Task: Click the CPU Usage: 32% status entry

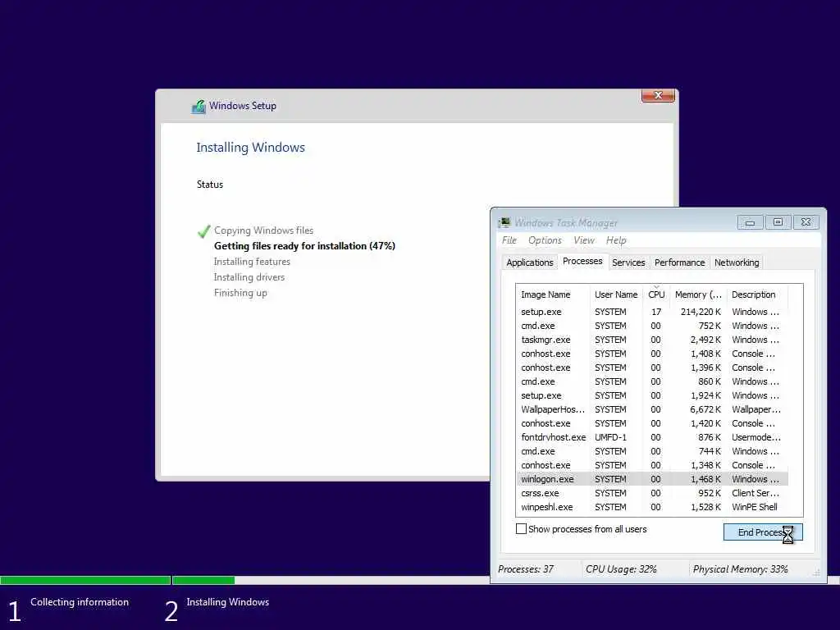Action: [621, 569]
